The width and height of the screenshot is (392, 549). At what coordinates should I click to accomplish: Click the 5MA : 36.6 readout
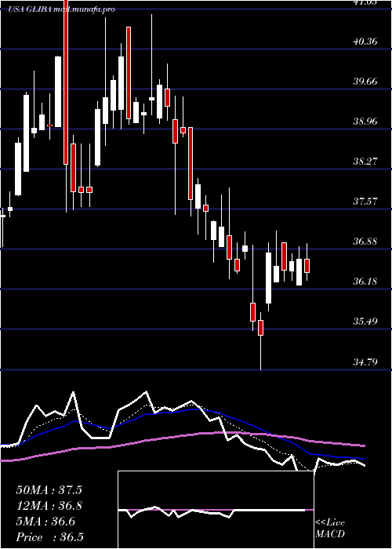tap(45, 522)
